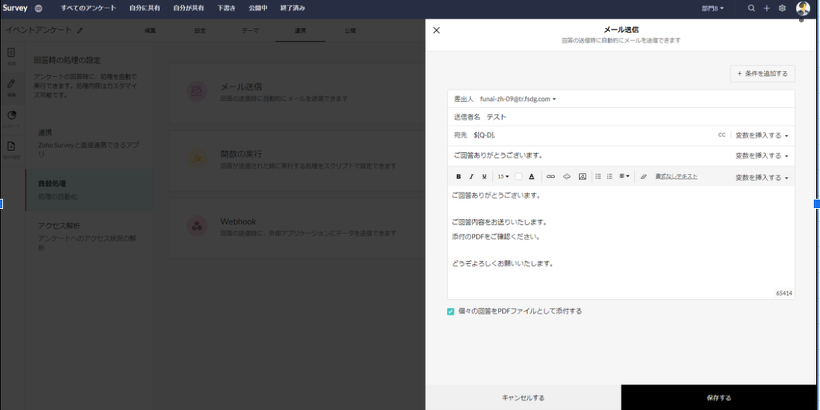Open the font color picker

click(532, 176)
